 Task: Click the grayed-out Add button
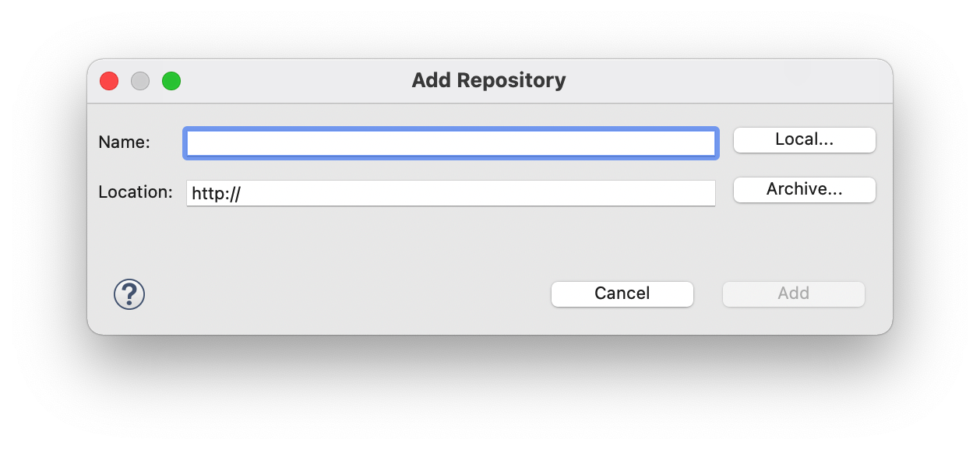coord(793,294)
